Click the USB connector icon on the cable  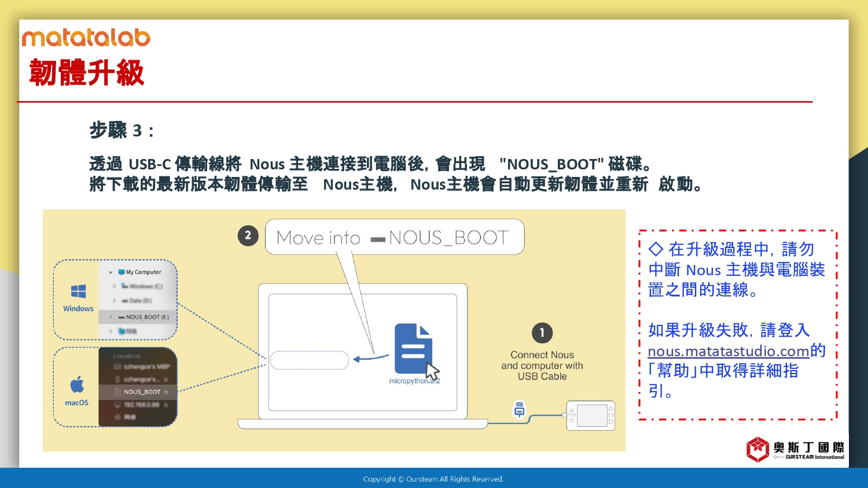(x=520, y=409)
